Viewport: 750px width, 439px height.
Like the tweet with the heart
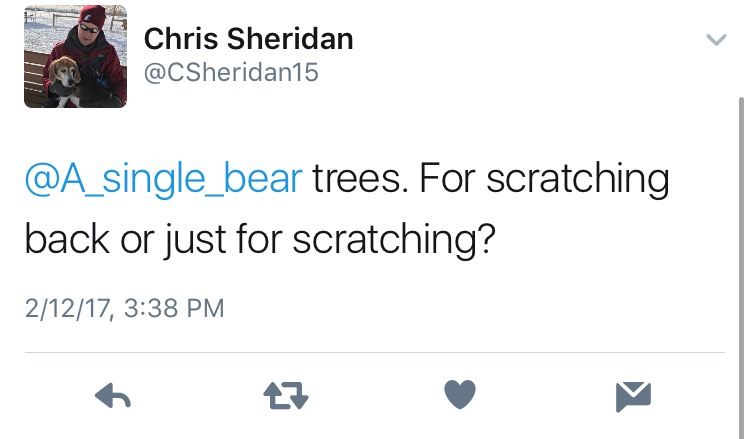pos(459,395)
